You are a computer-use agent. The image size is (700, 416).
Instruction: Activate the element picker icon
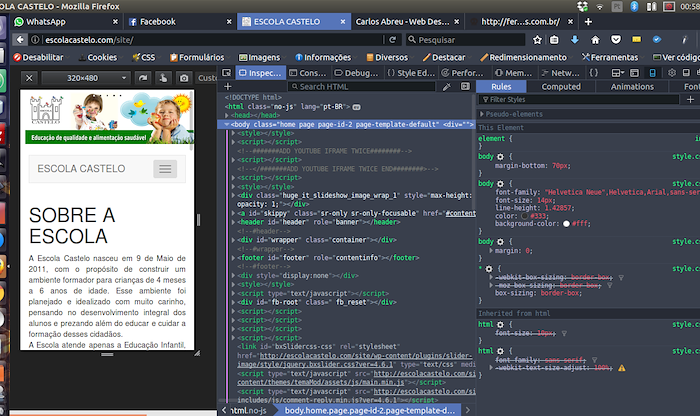point(226,73)
